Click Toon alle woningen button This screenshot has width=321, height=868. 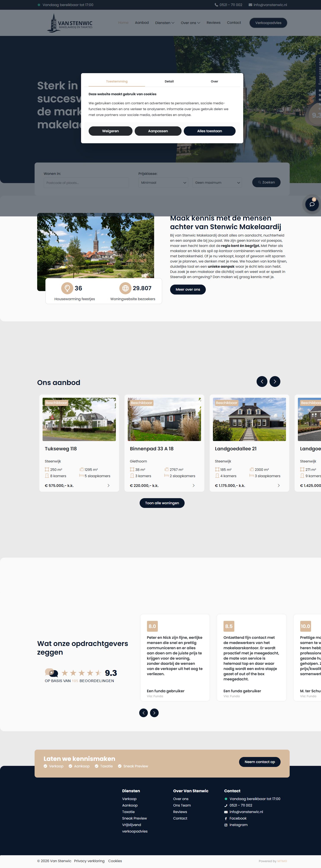click(162, 503)
